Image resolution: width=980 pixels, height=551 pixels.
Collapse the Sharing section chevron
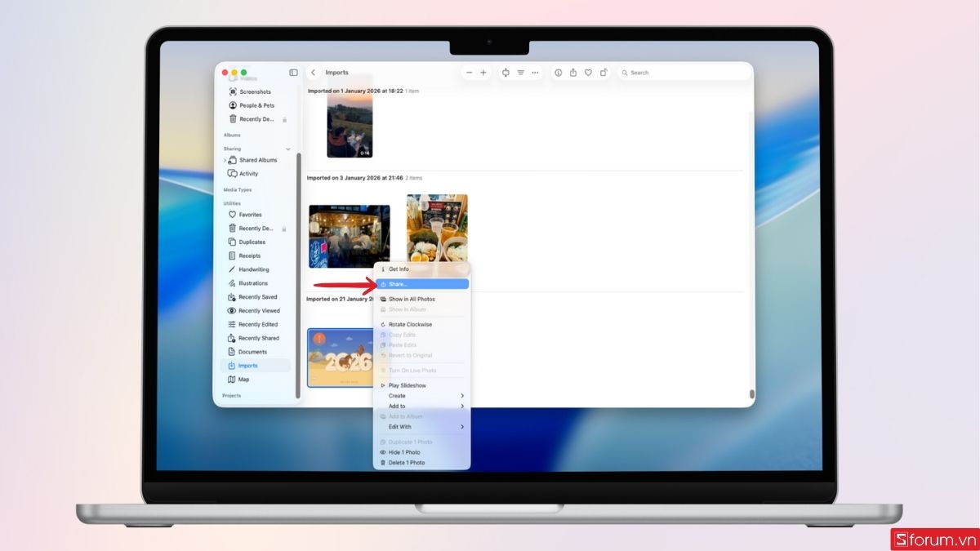point(287,149)
